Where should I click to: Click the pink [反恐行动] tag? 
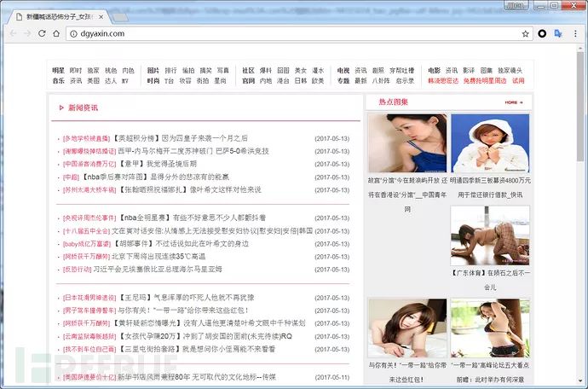point(77,270)
